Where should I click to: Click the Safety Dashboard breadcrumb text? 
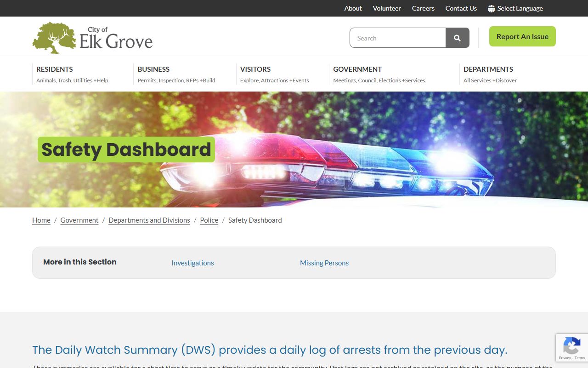tap(255, 220)
